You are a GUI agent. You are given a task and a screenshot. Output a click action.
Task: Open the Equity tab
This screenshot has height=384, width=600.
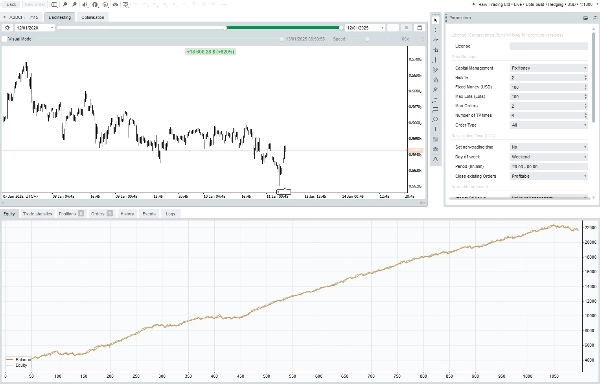[9, 214]
